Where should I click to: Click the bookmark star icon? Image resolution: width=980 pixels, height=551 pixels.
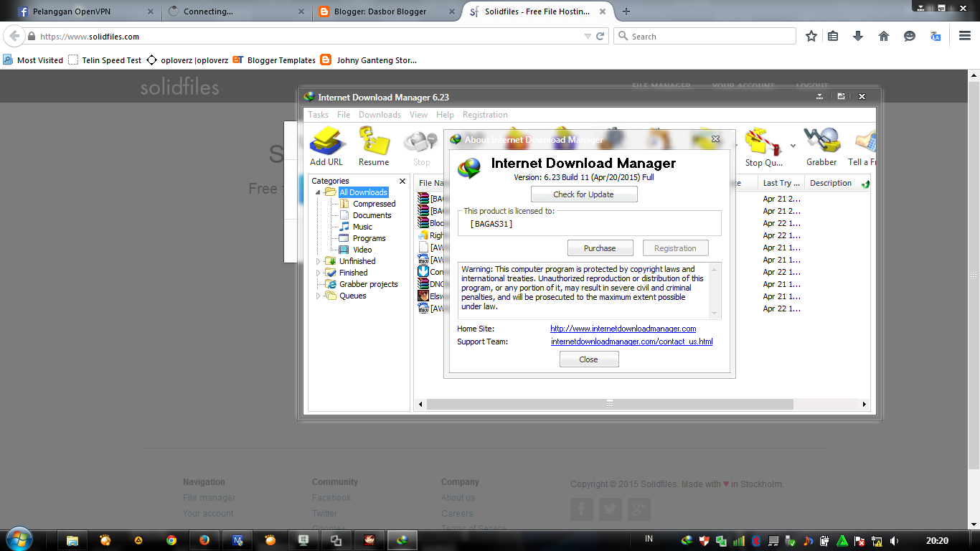coord(811,36)
